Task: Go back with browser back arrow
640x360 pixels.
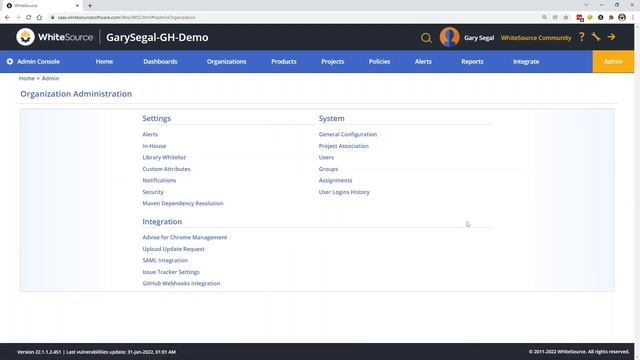Action: [x=7, y=18]
